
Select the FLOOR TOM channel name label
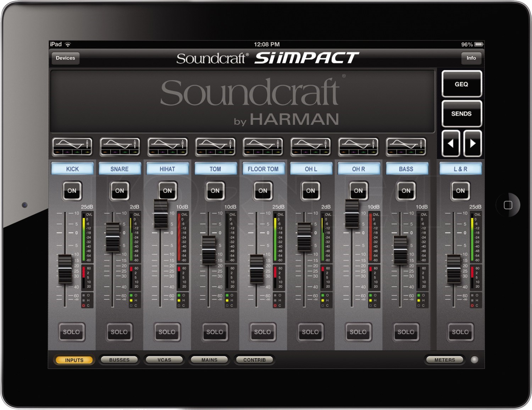pyautogui.click(x=263, y=169)
